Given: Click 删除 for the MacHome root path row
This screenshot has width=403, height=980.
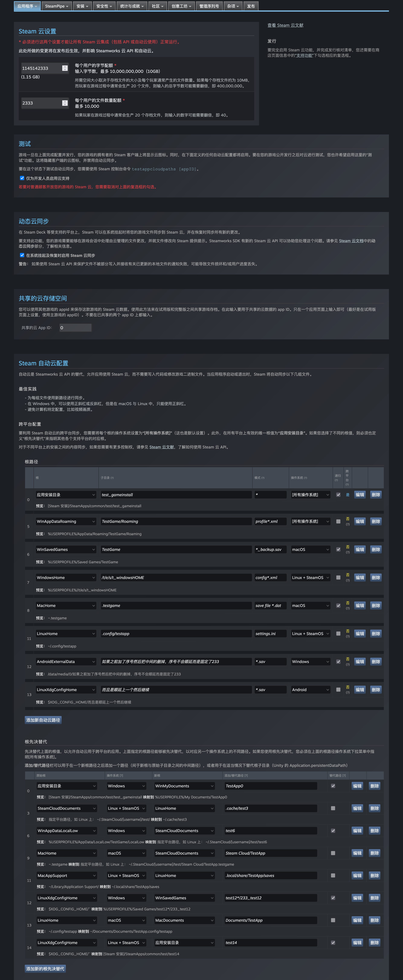Looking at the screenshot, I should [376, 606].
